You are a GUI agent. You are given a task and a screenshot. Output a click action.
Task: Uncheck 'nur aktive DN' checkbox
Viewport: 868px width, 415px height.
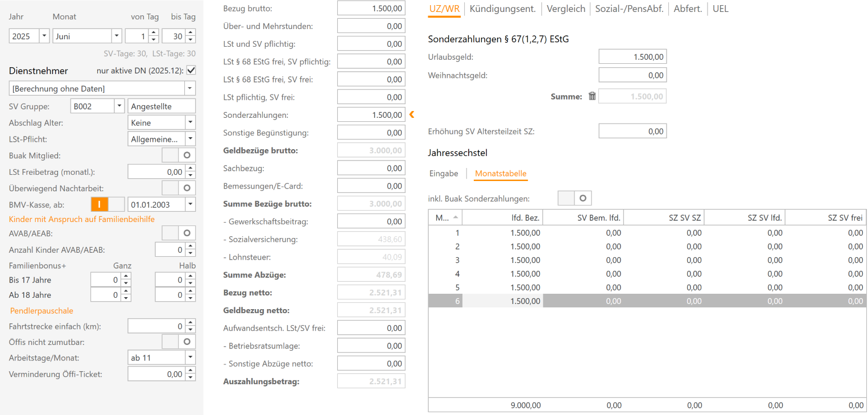pyautogui.click(x=191, y=71)
